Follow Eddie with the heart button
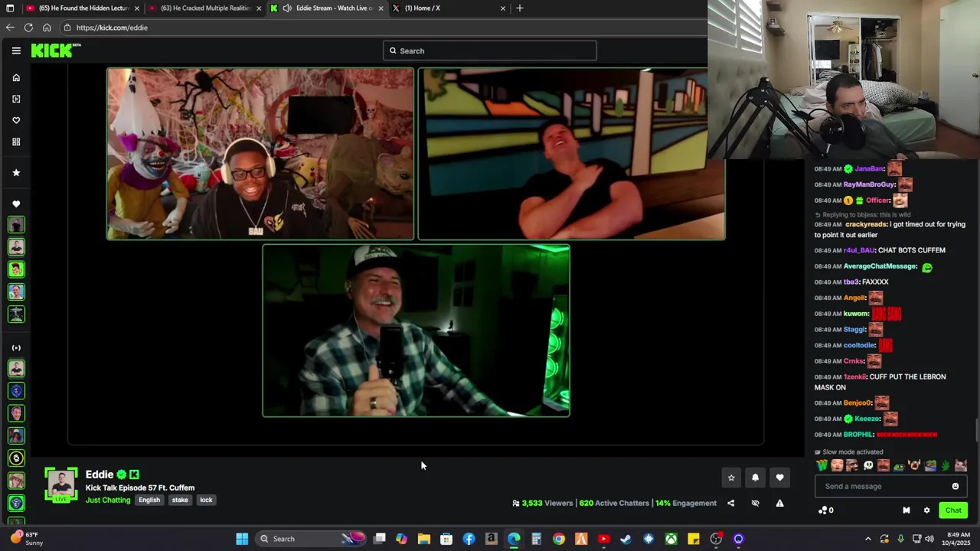 (779, 478)
